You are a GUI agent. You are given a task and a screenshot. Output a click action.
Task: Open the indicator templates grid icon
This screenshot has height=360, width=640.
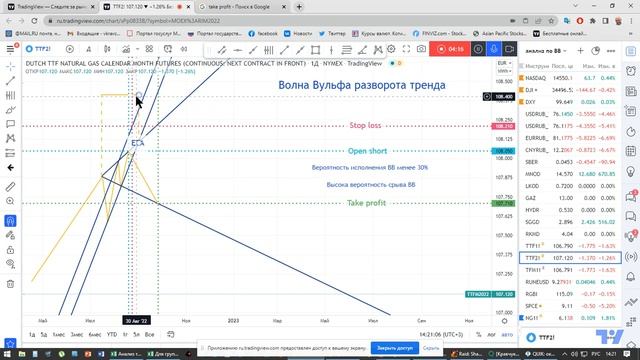(x=149, y=49)
